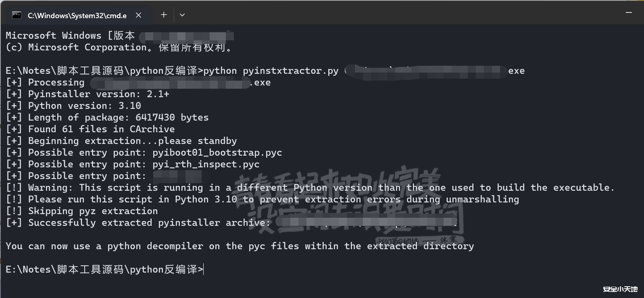Click the Skipping pyz extraction warning
The width and height of the screenshot is (644, 298).
(81, 211)
